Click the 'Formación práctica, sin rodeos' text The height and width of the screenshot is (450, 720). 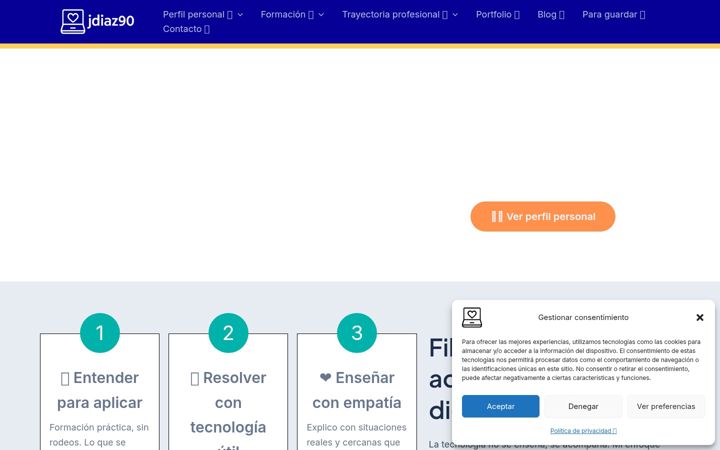pyautogui.click(x=99, y=435)
